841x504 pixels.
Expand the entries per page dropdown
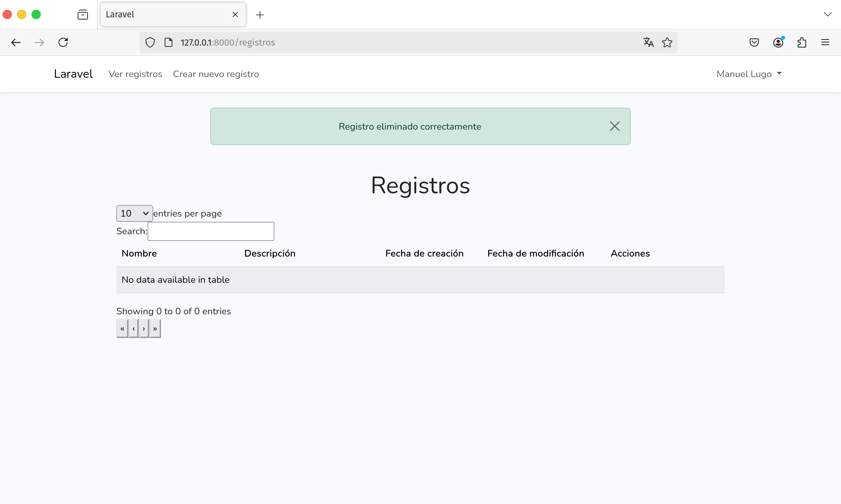[x=134, y=213]
